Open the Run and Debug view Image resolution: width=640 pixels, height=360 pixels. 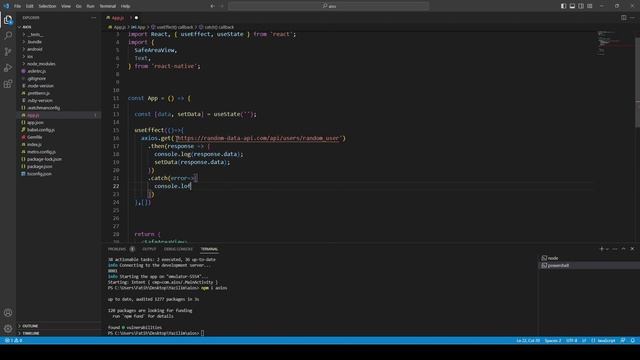pyautogui.click(x=8, y=68)
